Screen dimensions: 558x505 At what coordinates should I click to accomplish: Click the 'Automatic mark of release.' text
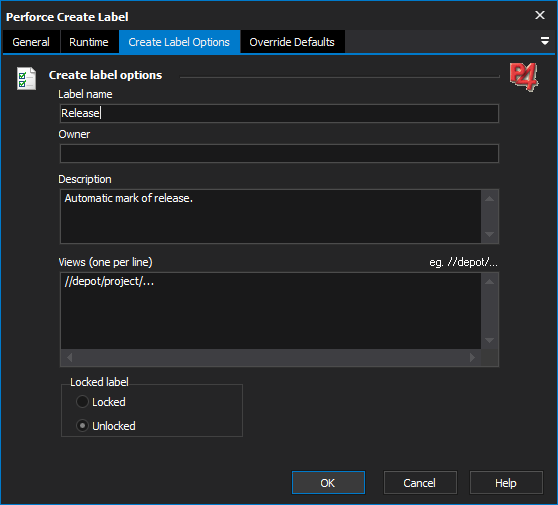pos(128,198)
